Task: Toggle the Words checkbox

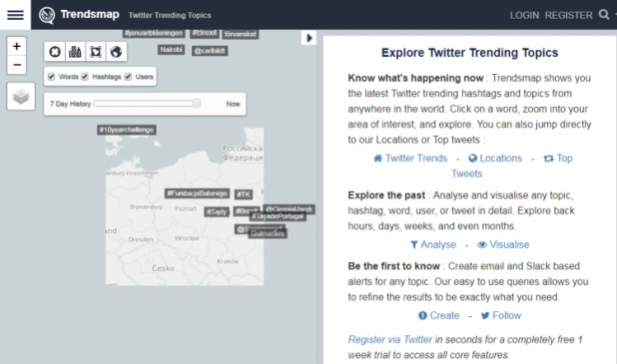Action: pos(51,77)
